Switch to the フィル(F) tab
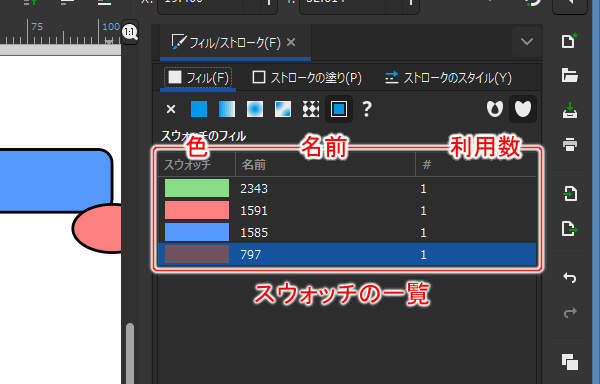 click(x=198, y=78)
